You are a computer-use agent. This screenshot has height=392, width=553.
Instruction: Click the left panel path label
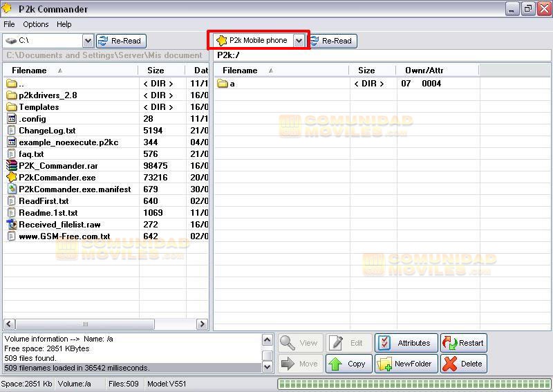click(106, 55)
